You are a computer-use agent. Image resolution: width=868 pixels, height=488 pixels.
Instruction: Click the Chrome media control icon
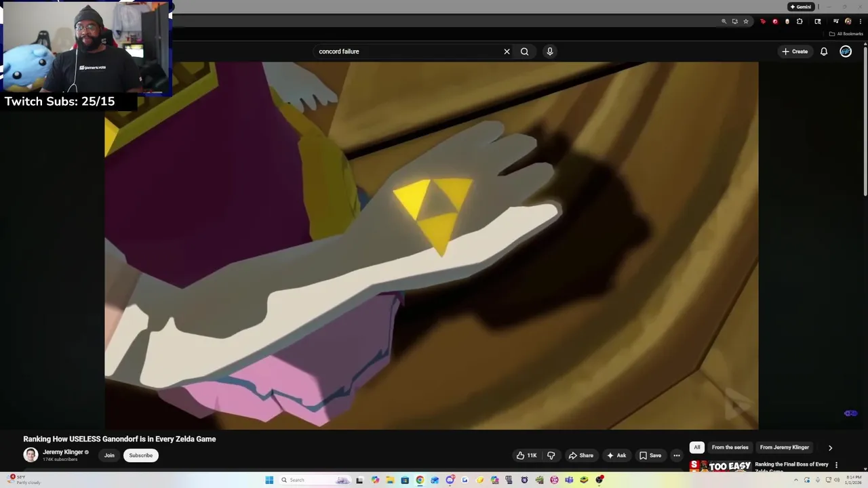click(x=835, y=21)
